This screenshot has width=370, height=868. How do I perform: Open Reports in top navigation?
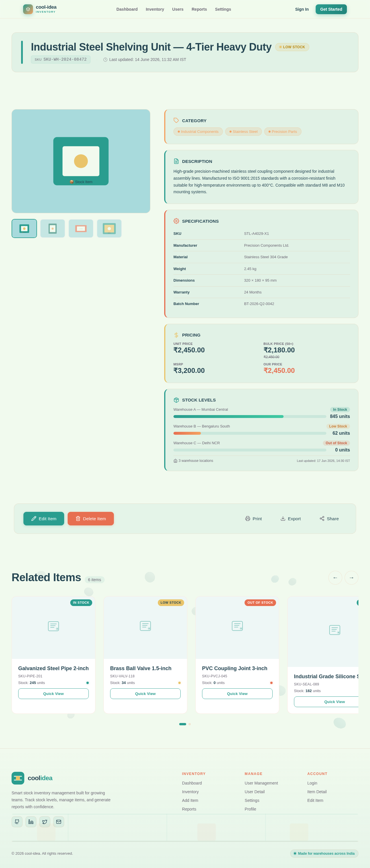click(199, 9)
